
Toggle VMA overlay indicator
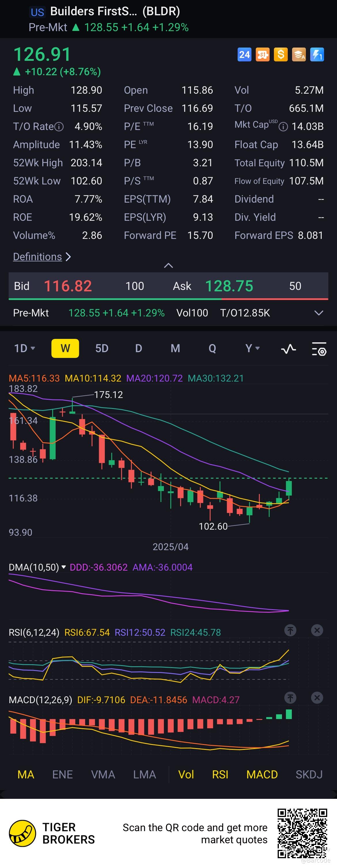click(103, 774)
